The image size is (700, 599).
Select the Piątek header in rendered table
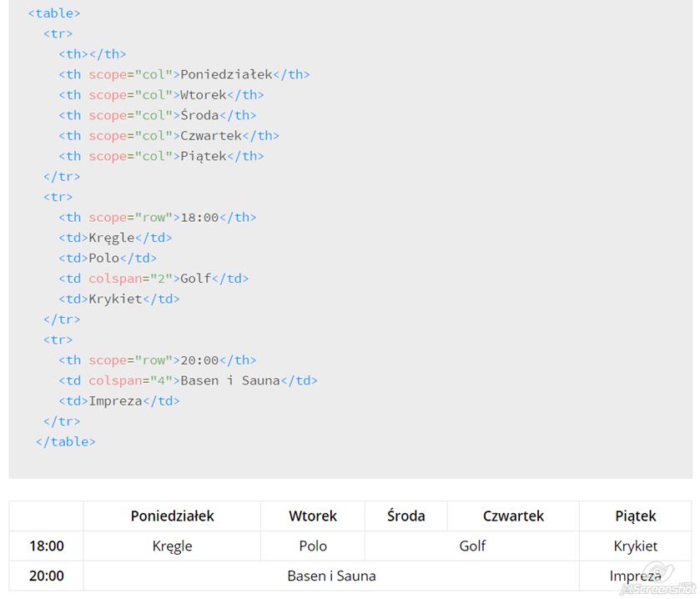[635, 516]
